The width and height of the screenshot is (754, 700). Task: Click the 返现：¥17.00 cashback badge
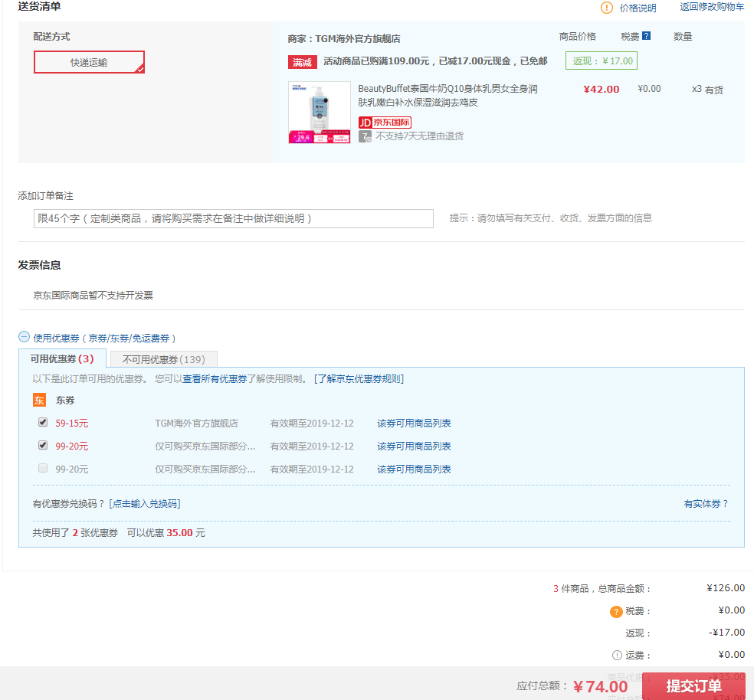click(602, 61)
